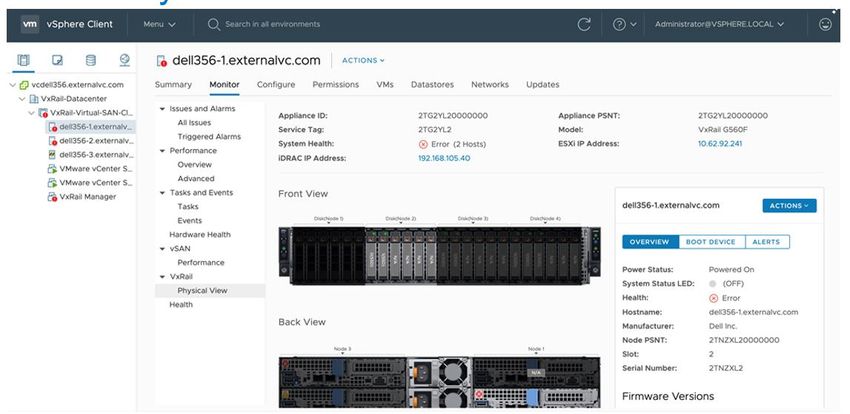Collapse the VxRail-Datacenter tree node
Image resolution: width=850 pixels, height=414 pixels.
[22, 99]
